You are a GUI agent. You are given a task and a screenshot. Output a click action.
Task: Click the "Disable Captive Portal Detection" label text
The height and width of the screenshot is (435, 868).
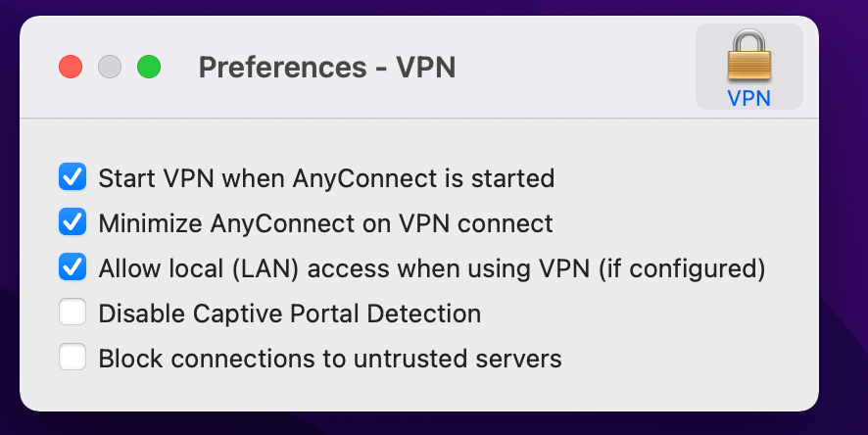(289, 314)
